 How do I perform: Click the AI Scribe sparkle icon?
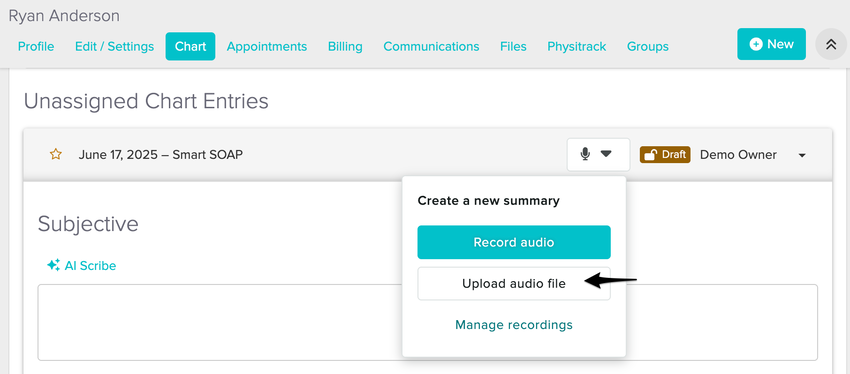(x=53, y=266)
